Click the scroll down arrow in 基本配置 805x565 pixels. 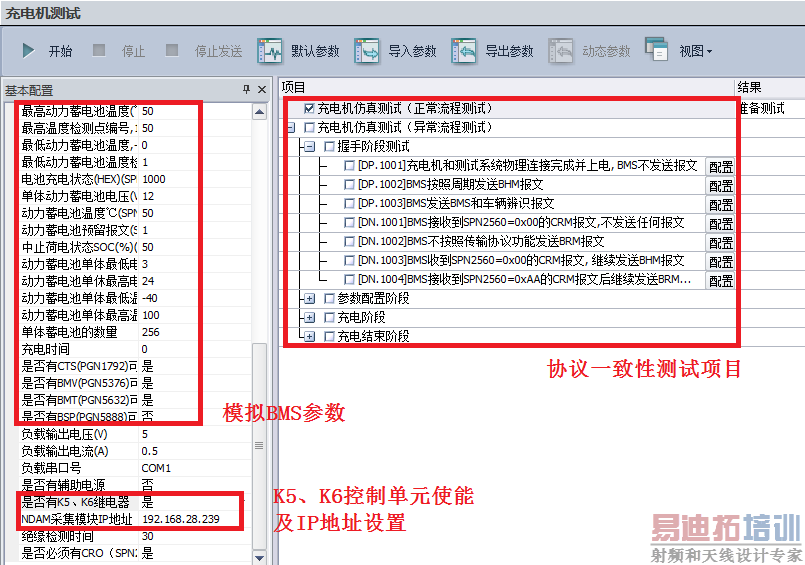click(260, 557)
